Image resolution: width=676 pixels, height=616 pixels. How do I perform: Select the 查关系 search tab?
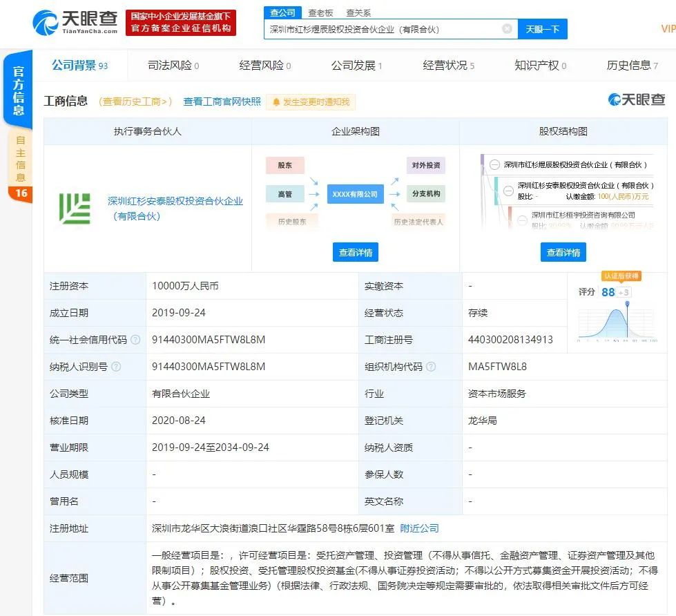pyautogui.click(x=358, y=13)
